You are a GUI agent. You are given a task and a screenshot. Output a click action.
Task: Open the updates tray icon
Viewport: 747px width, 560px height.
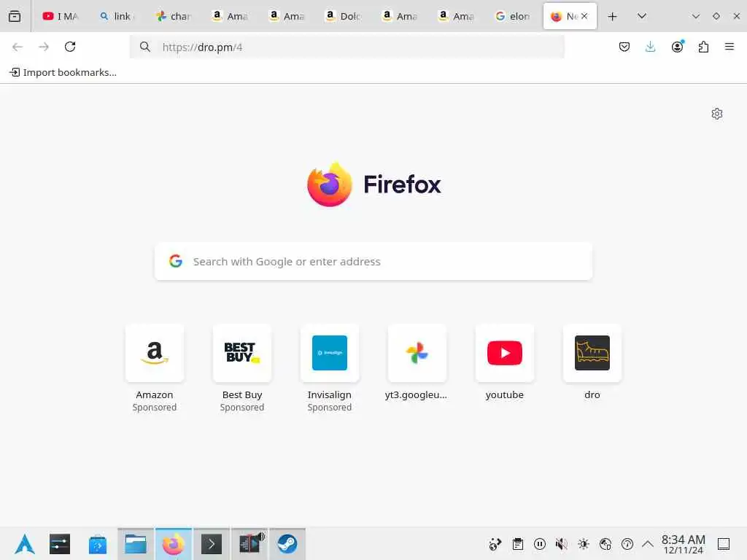tap(627, 544)
